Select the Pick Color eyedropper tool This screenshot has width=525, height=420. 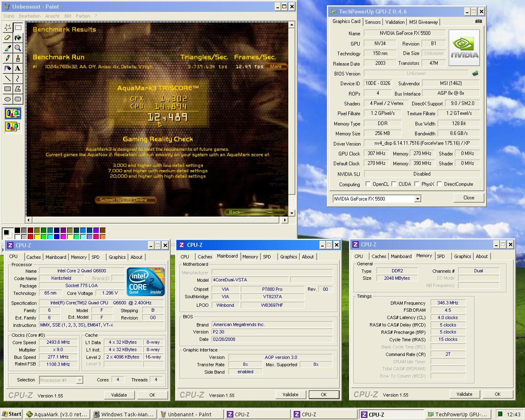click(8, 48)
